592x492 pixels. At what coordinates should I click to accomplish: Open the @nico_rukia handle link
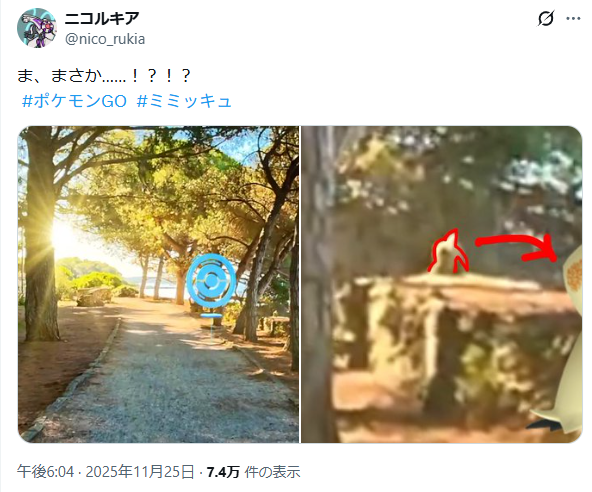(x=105, y=39)
